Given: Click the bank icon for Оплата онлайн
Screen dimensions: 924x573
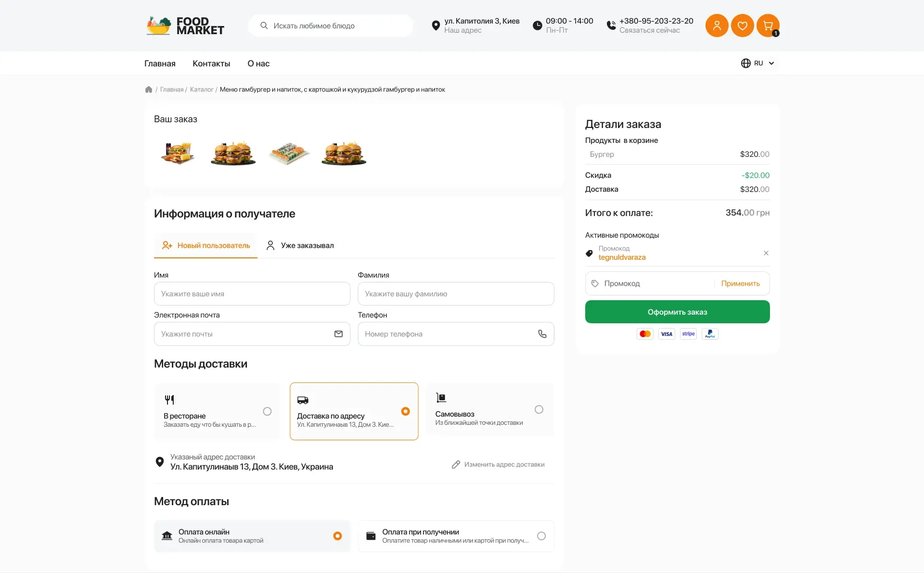Looking at the screenshot, I should (x=167, y=535).
